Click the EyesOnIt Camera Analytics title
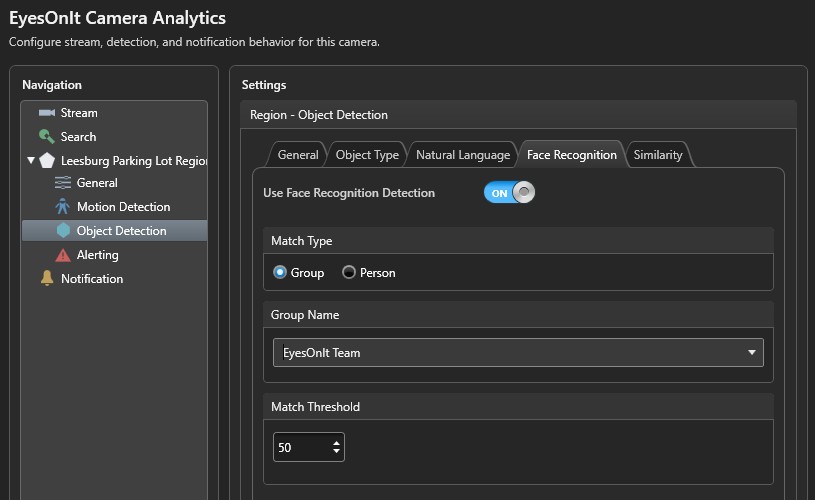The height and width of the screenshot is (500, 815). [x=117, y=18]
